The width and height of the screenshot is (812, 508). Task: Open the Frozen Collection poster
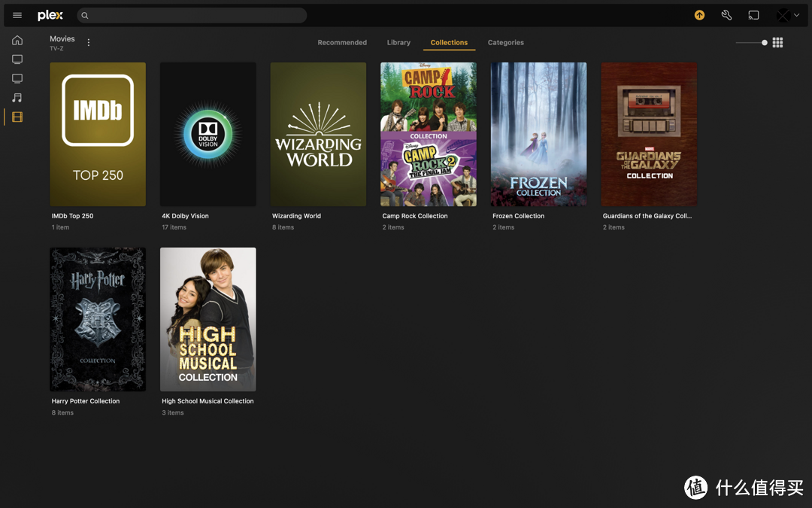[539, 134]
